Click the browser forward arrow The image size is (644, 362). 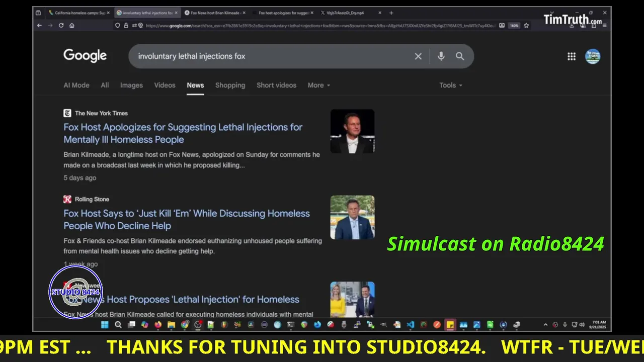50,26
